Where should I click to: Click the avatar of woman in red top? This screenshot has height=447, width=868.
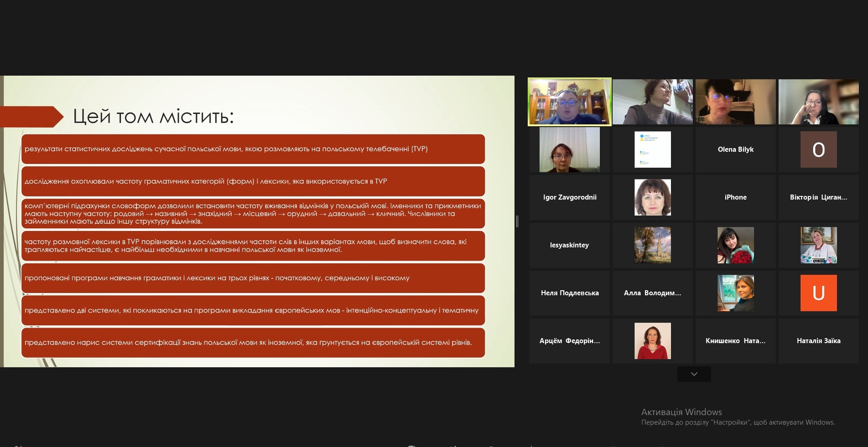tap(652, 341)
